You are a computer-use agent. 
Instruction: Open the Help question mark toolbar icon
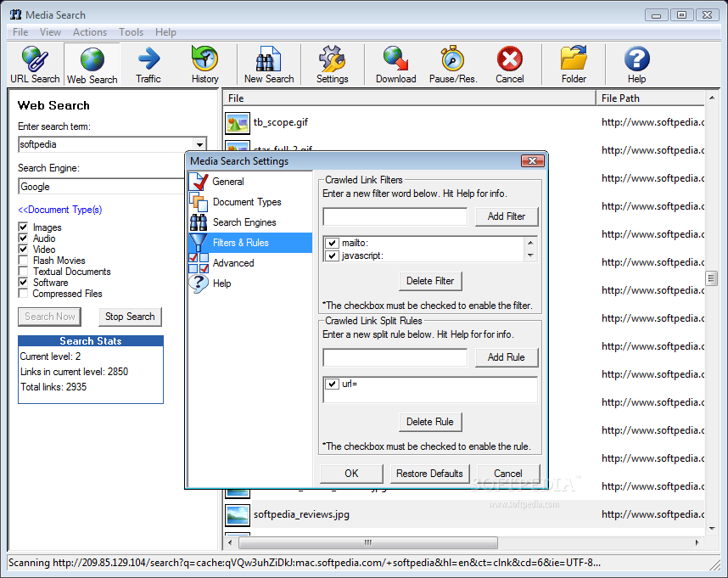click(636, 59)
